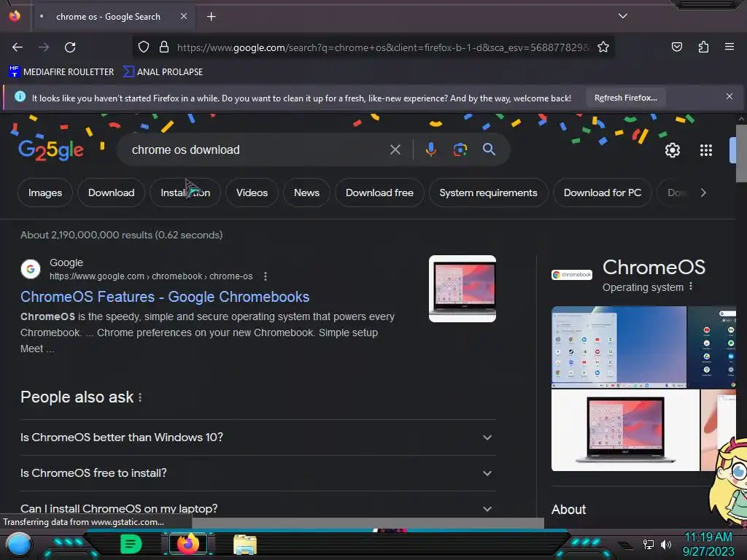Open the Save to Pocket button

coord(676,47)
